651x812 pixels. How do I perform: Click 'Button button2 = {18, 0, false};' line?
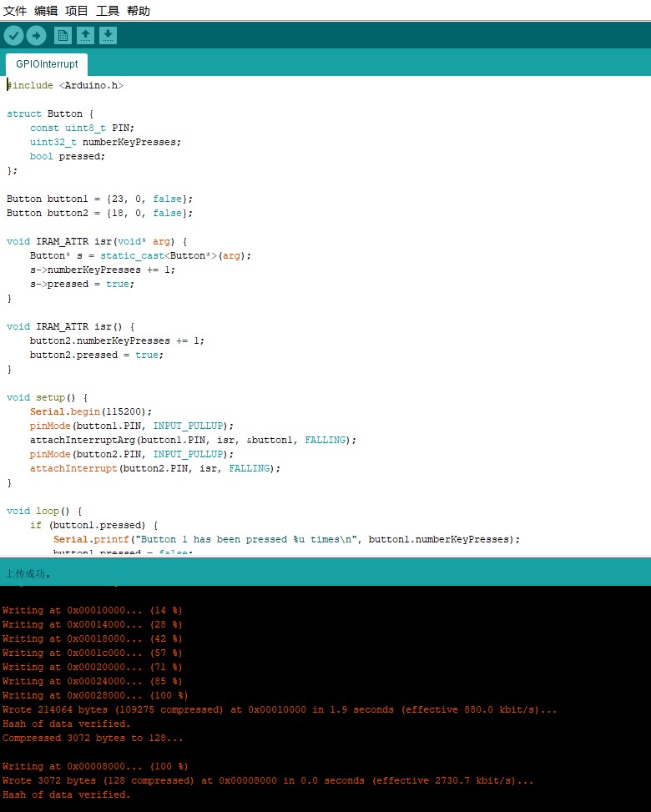pyautogui.click(x=99, y=213)
